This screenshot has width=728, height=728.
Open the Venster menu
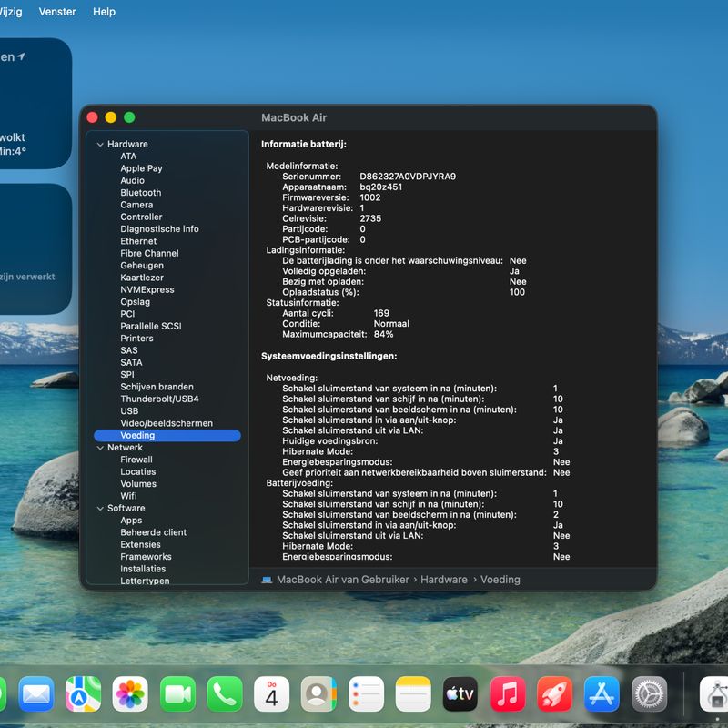point(57,12)
